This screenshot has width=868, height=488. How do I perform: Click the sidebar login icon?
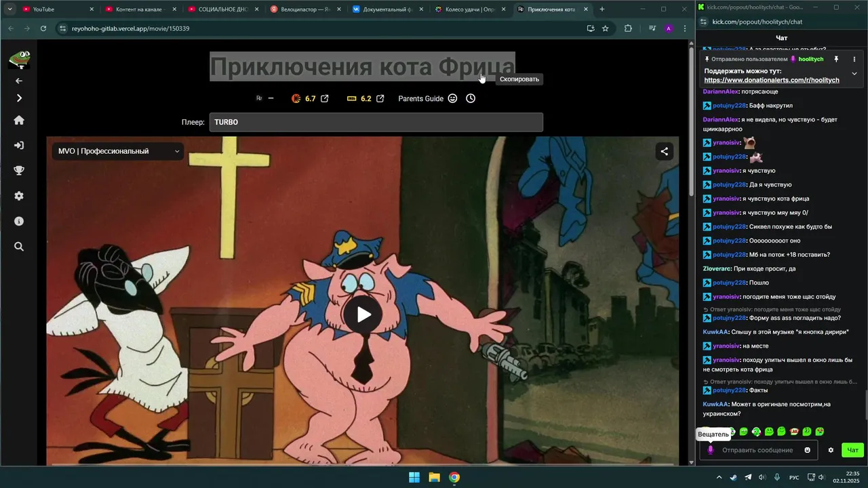19,145
